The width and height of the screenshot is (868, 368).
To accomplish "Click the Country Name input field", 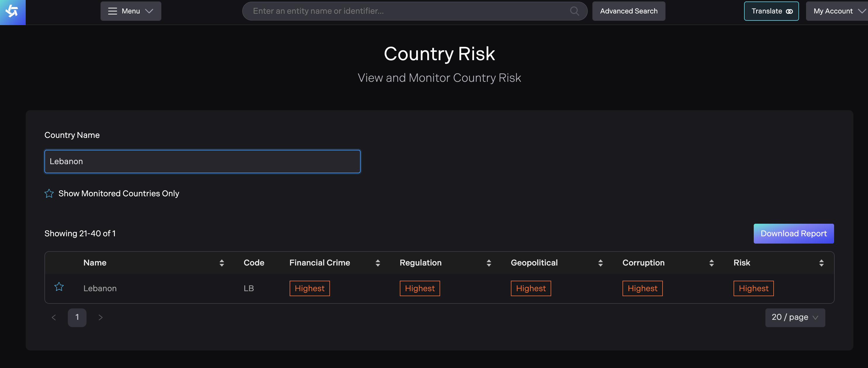I will coord(202,162).
